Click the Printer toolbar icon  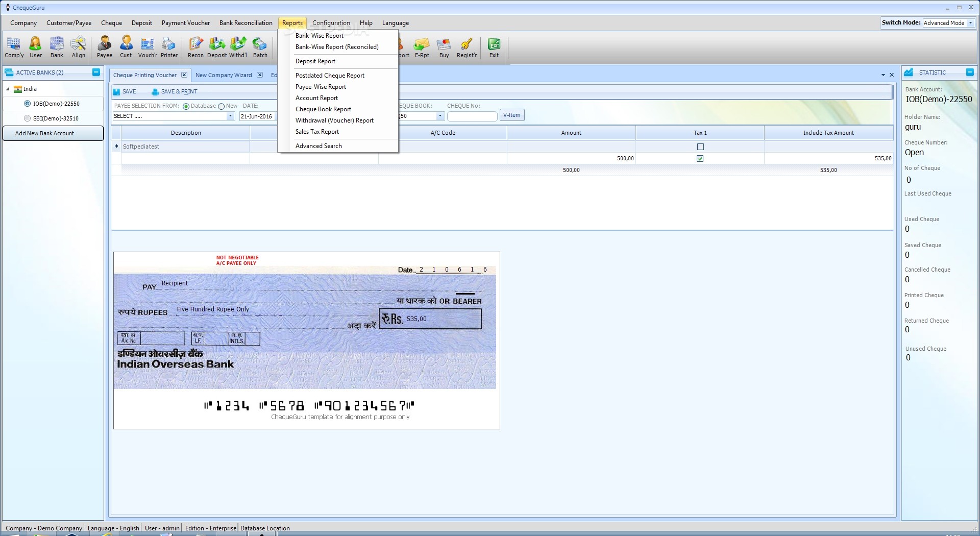169,47
